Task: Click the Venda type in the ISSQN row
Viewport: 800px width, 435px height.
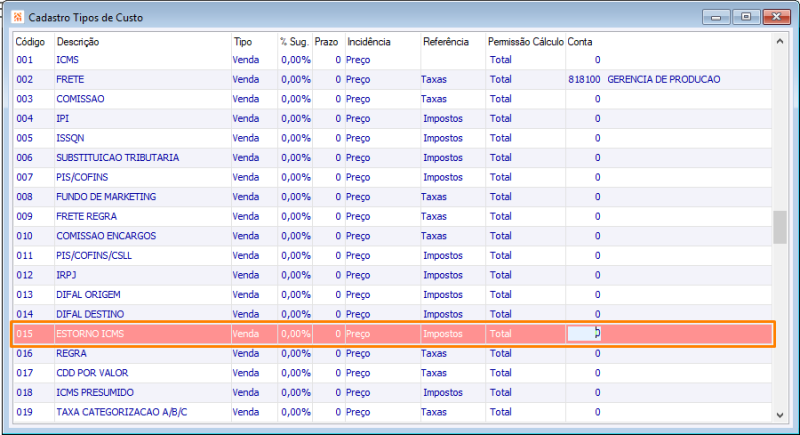Action: [x=246, y=138]
